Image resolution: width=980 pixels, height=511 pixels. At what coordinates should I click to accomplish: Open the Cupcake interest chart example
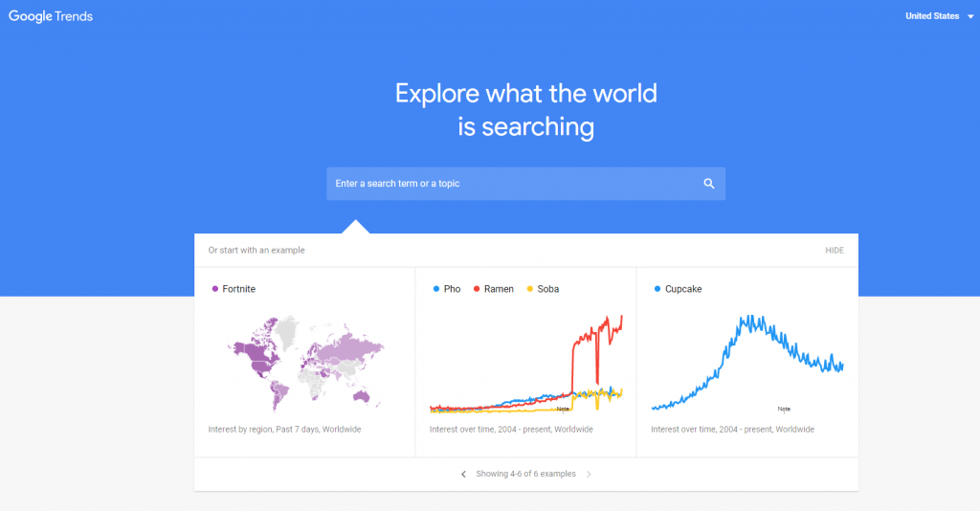pyautogui.click(x=747, y=363)
